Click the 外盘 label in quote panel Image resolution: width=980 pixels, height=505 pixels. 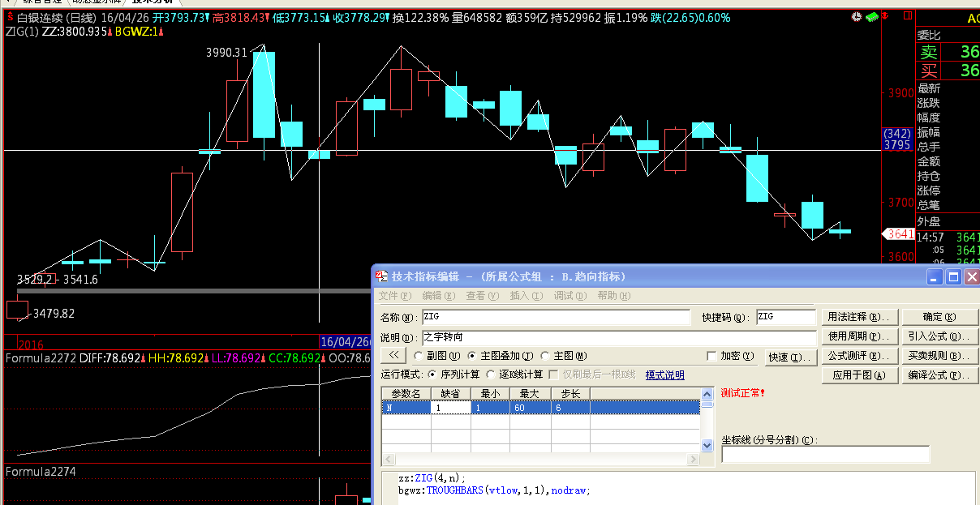click(x=929, y=222)
